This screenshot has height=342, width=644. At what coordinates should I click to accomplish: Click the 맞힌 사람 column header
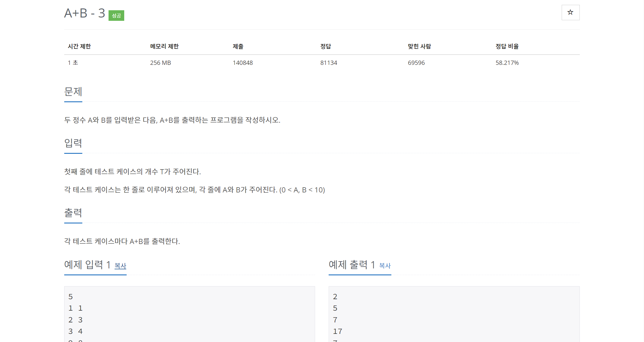(x=419, y=46)
